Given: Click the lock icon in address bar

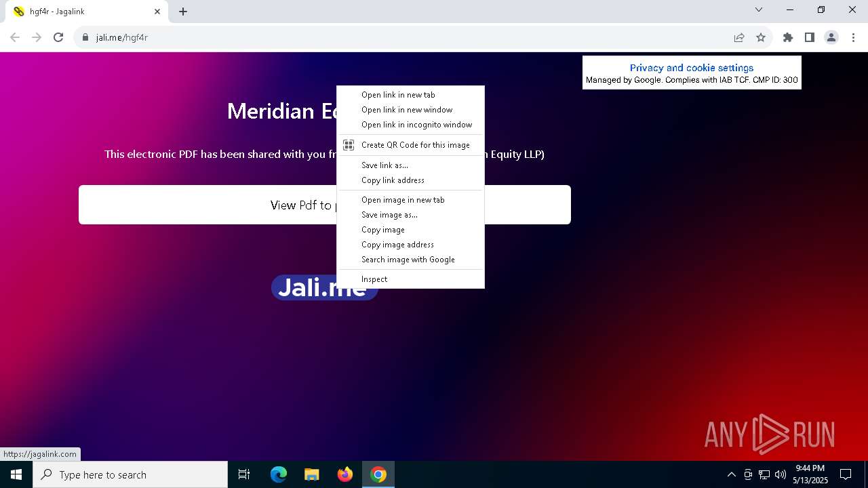Looking at the screenshot, I should [x=85, y=37].
